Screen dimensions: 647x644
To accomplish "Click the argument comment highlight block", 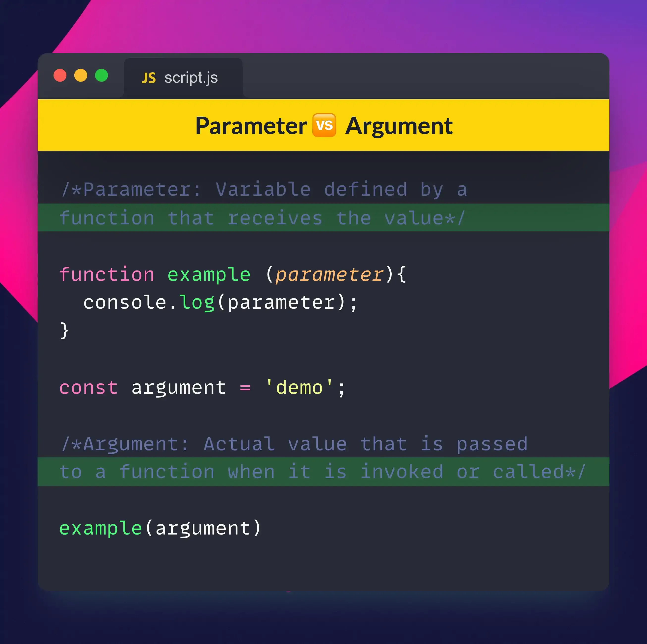I will pyautogui.click(x=323, y=472).
